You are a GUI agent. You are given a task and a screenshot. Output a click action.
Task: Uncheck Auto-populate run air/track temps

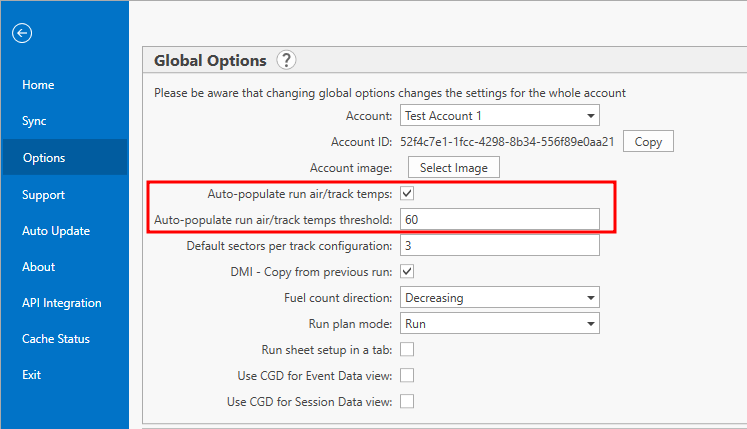point(407,194)
